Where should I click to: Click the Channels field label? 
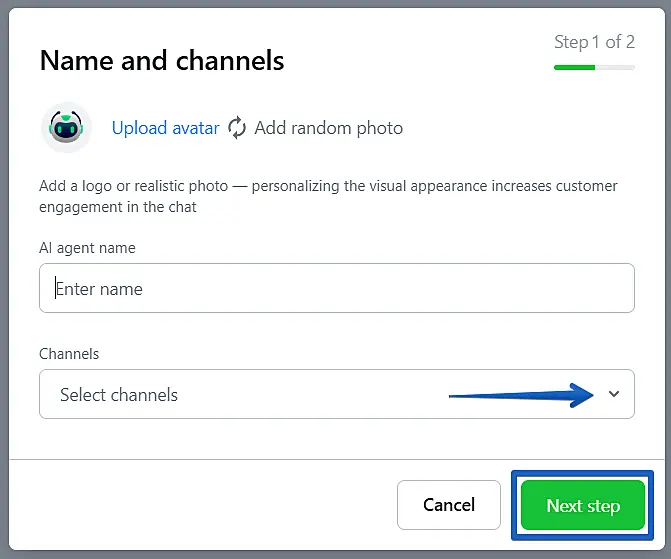69,354
